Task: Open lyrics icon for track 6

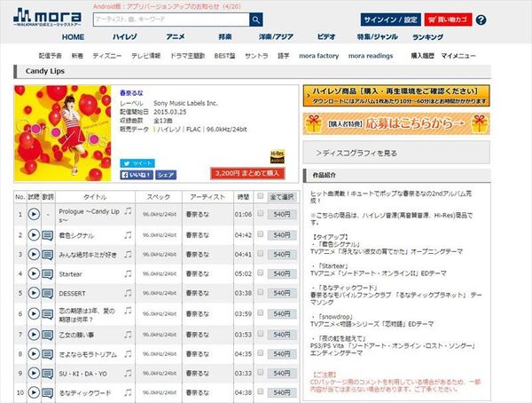Action: click(48, 314)
